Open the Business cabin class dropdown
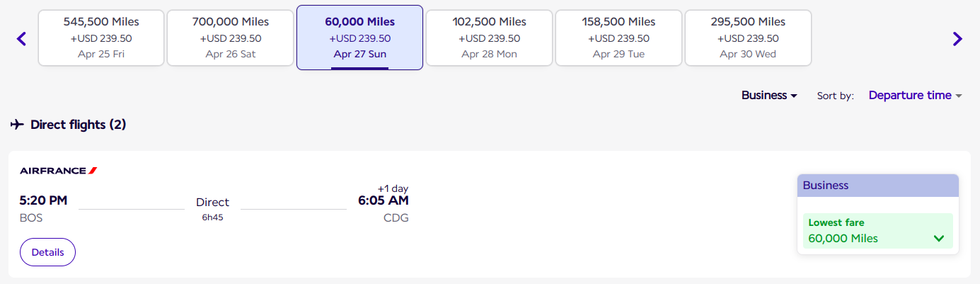This screenshot has height=284, width=980. pyautogui.click(x=769, y=95)
